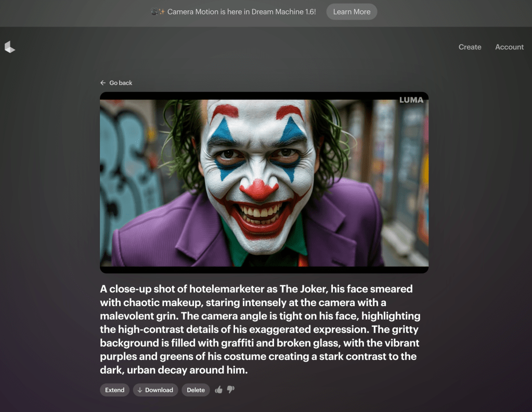This screenshot has height=412, width=532.
Task: Click the prompt description paragraph
Action: coord(260,329)
